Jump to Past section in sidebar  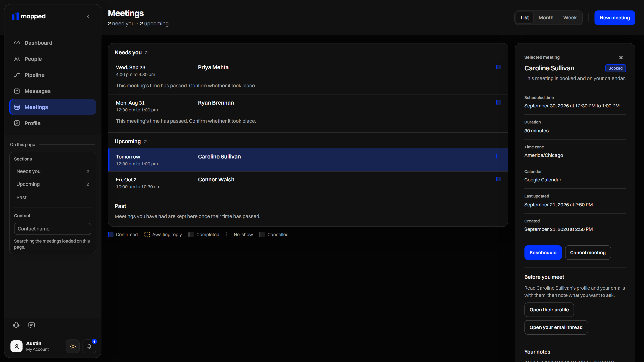click(53, 197)
